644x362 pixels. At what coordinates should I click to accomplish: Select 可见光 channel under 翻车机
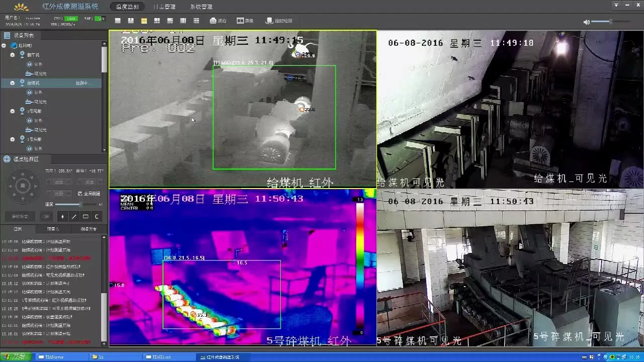pyautogui.click(x=36, y=73)
